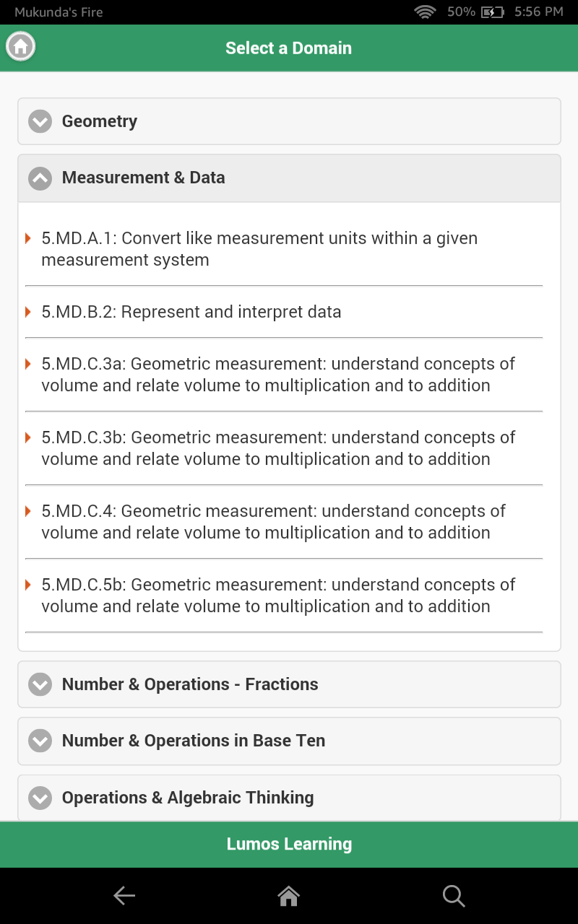Tap the orange arrow beside 5.MD.B.2

click(30, 312)
